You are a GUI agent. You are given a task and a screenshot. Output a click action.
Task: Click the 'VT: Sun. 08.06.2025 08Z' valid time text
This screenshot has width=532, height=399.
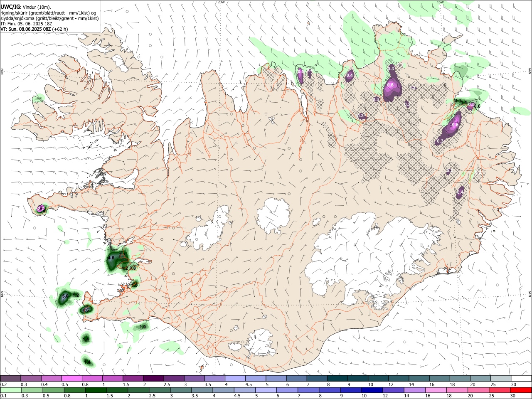coord(26,29)
